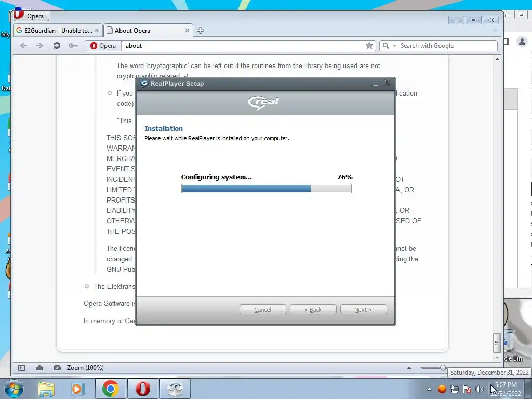Image resolution: width=532 pixels, height=399 pixels.
Task: Click the network tray icon
Action: [x=454, y=389]
